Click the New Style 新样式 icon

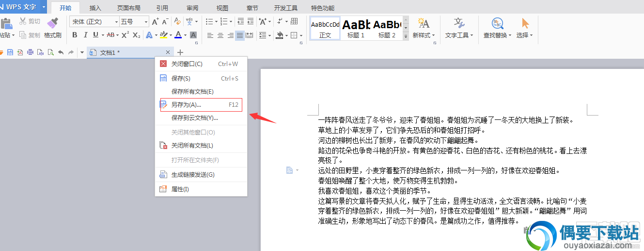[424, 23]
